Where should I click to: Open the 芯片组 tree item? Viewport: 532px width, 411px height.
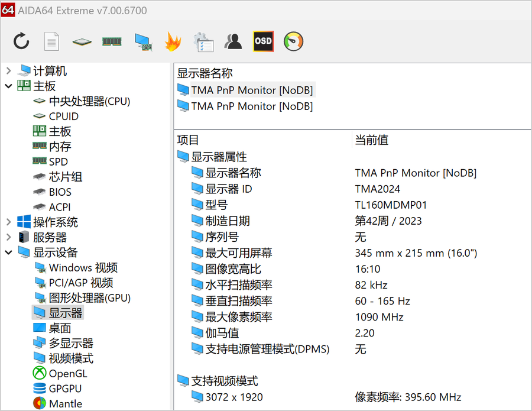[x=66, y=176]
